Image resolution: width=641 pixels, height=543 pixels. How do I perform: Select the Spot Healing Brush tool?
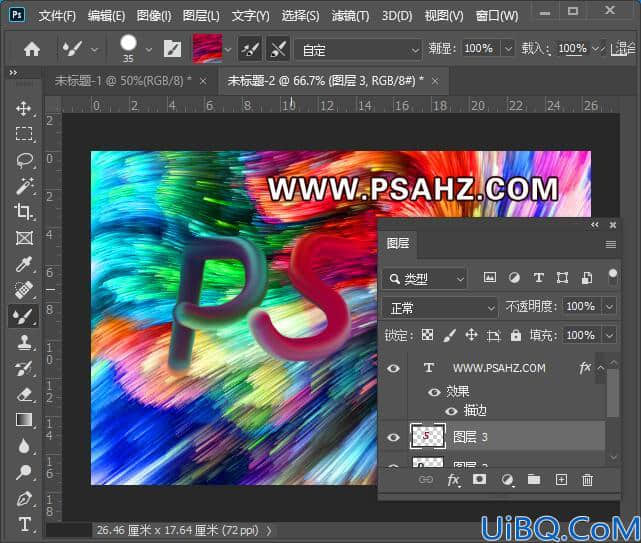[24, 290]
